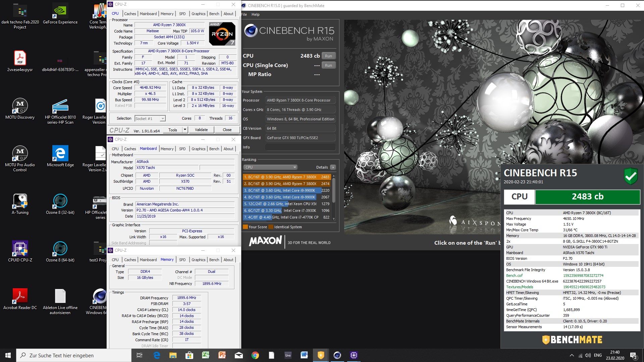Image resolution: width=644 pixels, height=362 pixels.
Task: Open volume control in system tray
Action: tap(588, 355)
